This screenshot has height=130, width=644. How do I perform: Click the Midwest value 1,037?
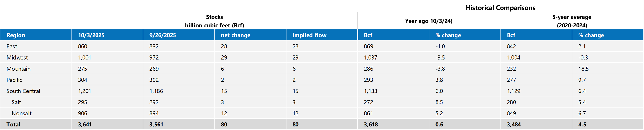[x=371, y=58]
